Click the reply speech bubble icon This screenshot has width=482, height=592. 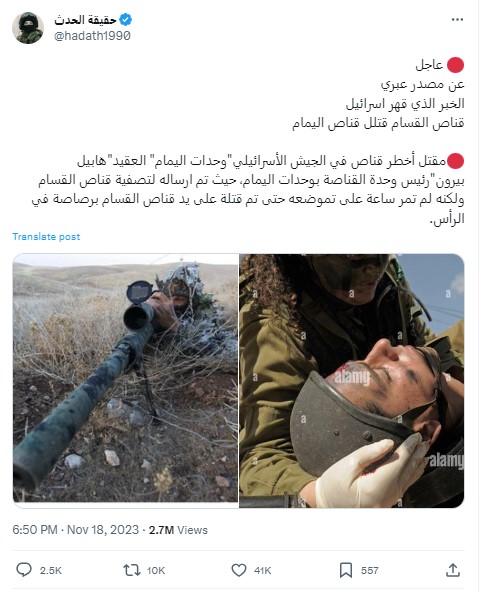coord(24,570)
